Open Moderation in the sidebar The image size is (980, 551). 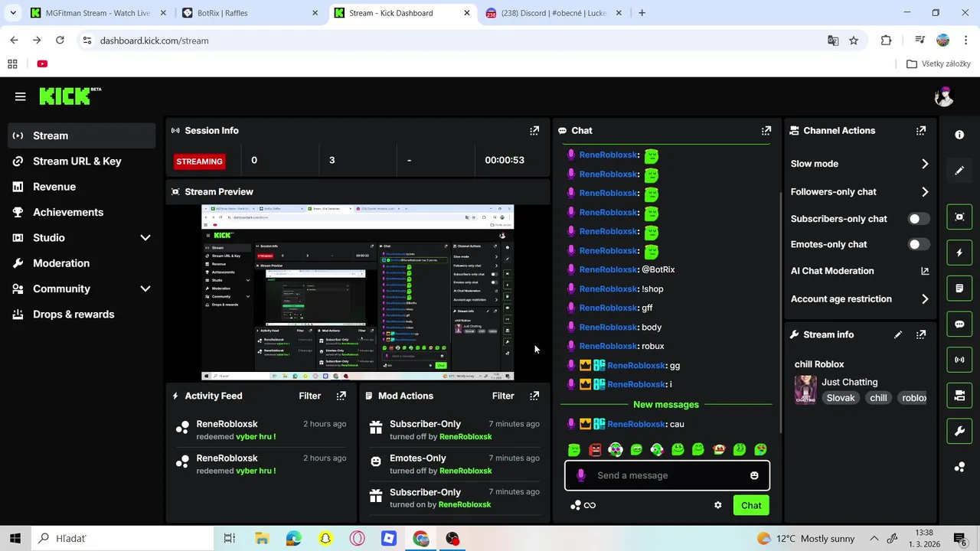coord(81,263)
